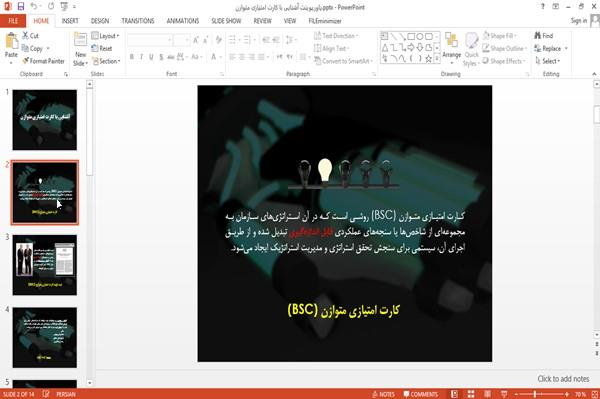Select slide 3 thumbnail with two men

click(x=44, y=265)
